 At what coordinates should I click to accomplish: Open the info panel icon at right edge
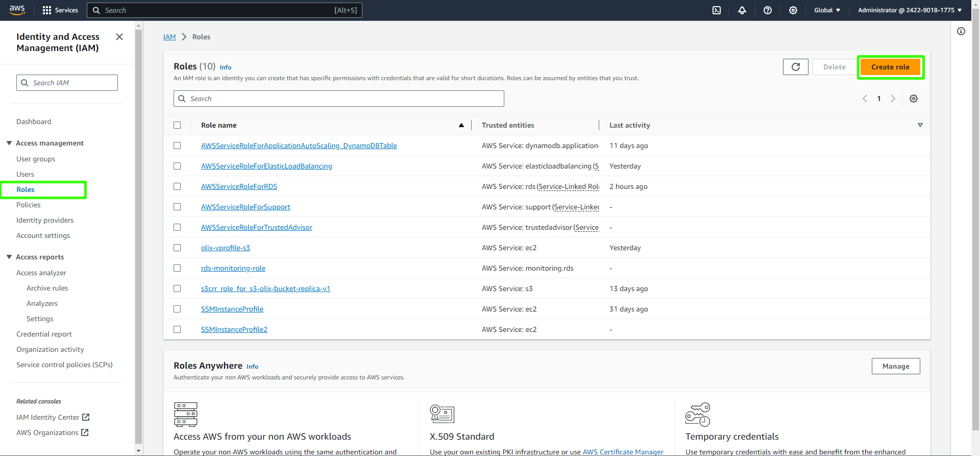click(x=961, y=31)
